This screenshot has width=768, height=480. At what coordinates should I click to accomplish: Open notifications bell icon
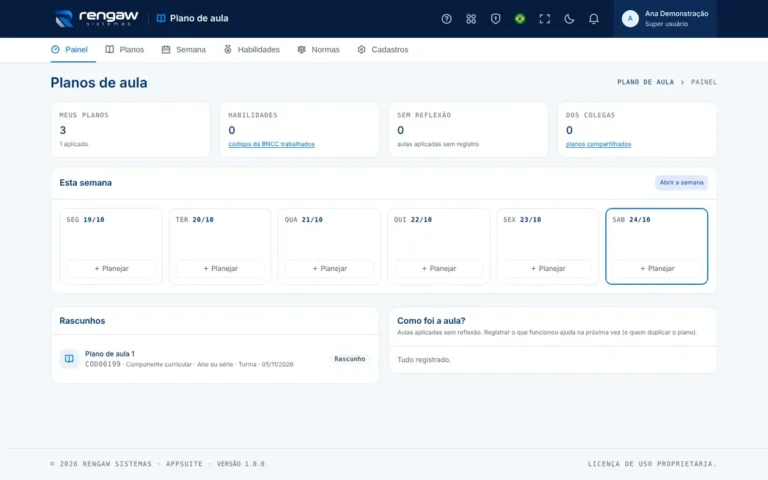593,19
